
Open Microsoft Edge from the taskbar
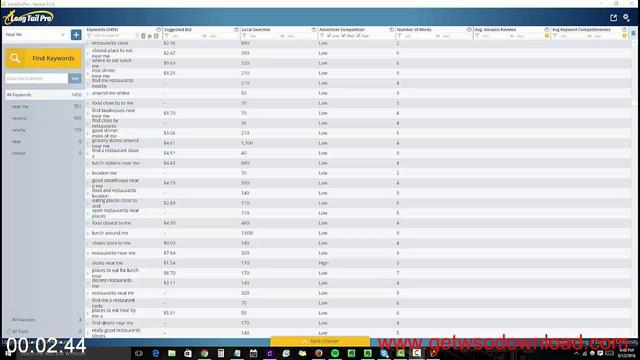[155, 353]
